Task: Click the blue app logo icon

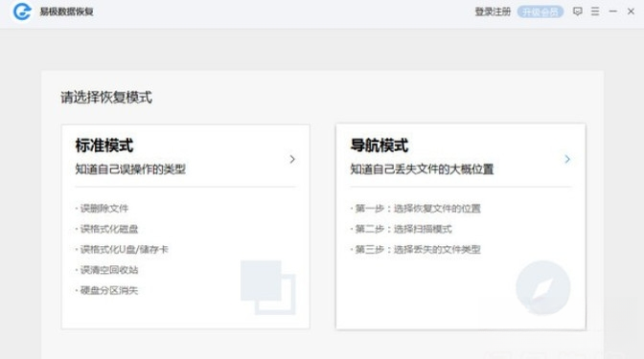Action: click(22, 11)
